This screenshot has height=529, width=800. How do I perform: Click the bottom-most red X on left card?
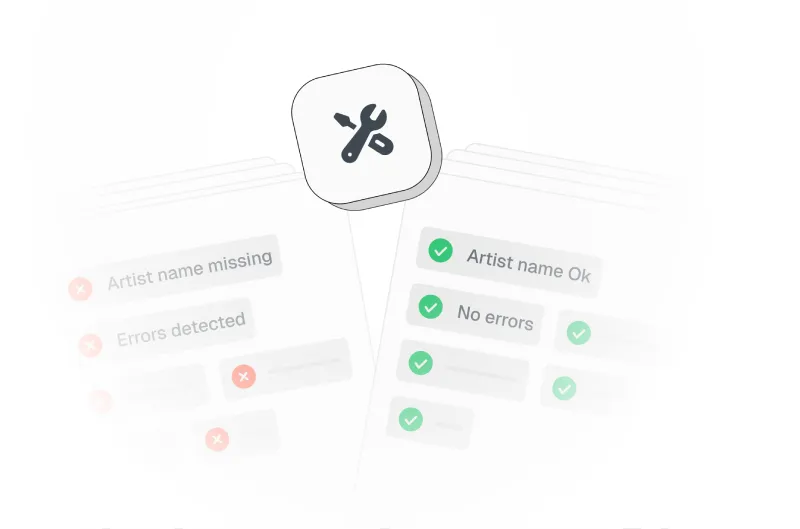pos(217,439)
